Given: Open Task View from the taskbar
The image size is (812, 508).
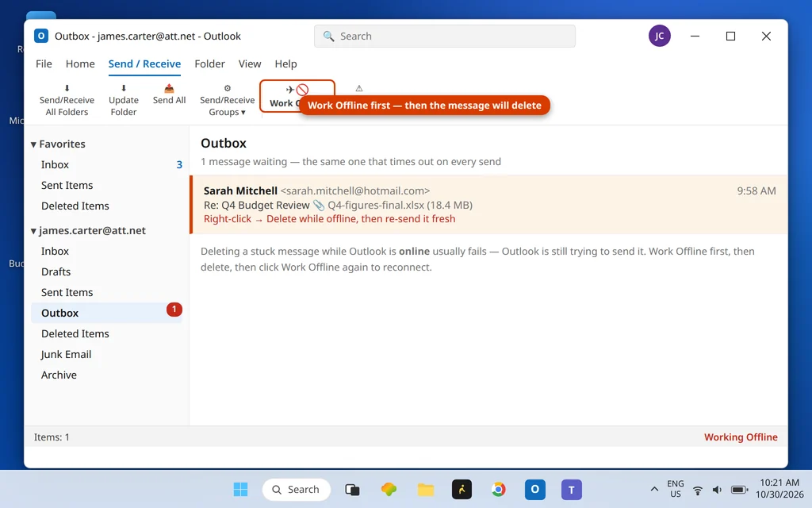Looking at the screenshot, I should (352, 489).
